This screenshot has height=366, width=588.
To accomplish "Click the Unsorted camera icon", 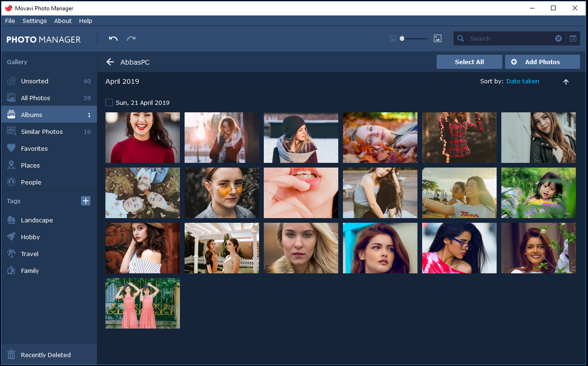I will [x=11, y=81].
